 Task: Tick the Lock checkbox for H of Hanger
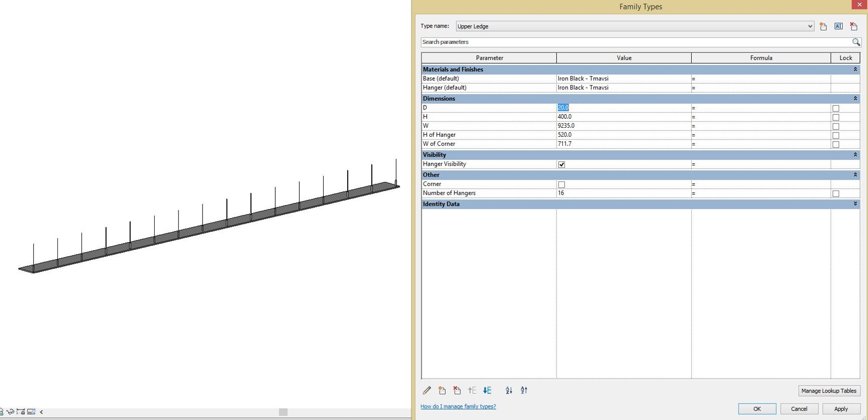pos(835,135)
